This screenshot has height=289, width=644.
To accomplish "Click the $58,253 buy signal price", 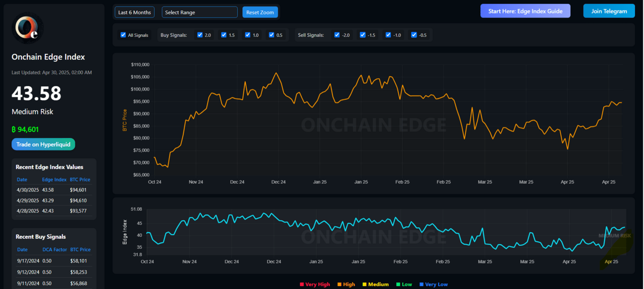I will 78,272.
